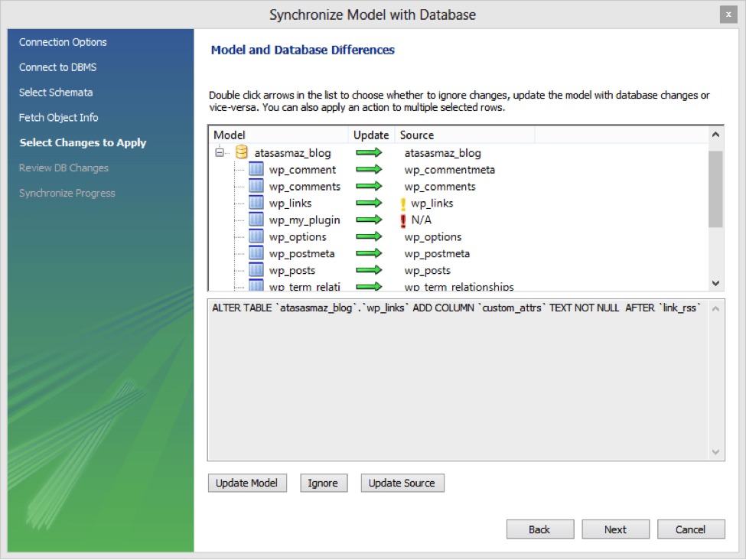Select the wp_my_plugin model row text

click(305, 220)
